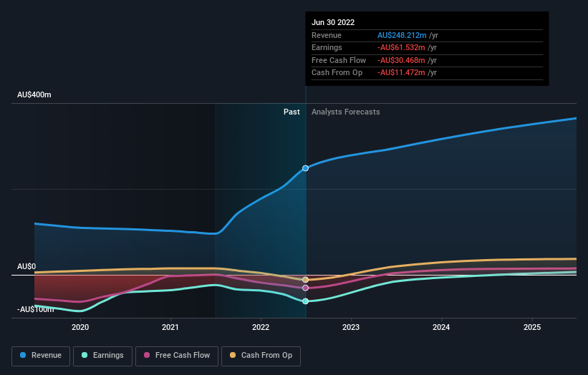588x375 pixels.
Task: Click the AU$248.212m revenue value
Action: coord(402,35)
